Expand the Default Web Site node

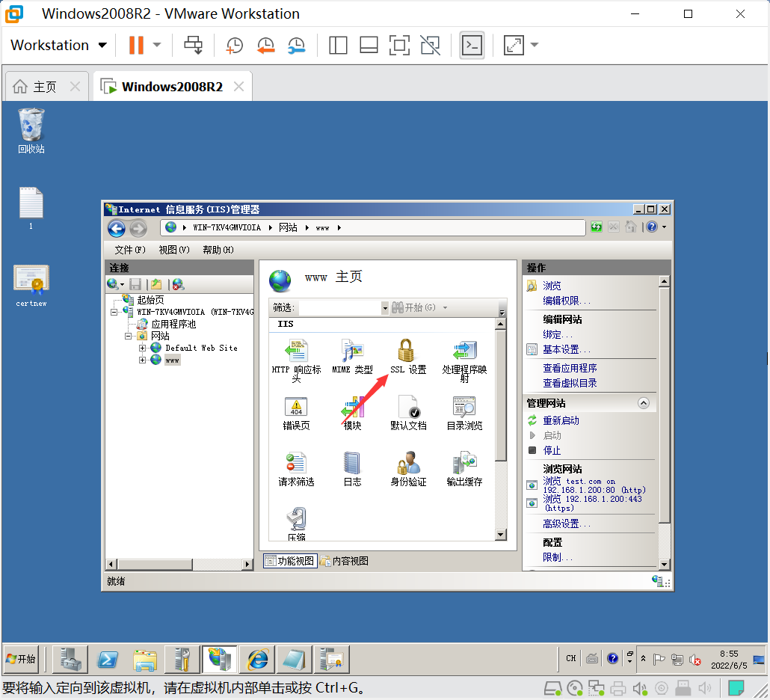142,348
